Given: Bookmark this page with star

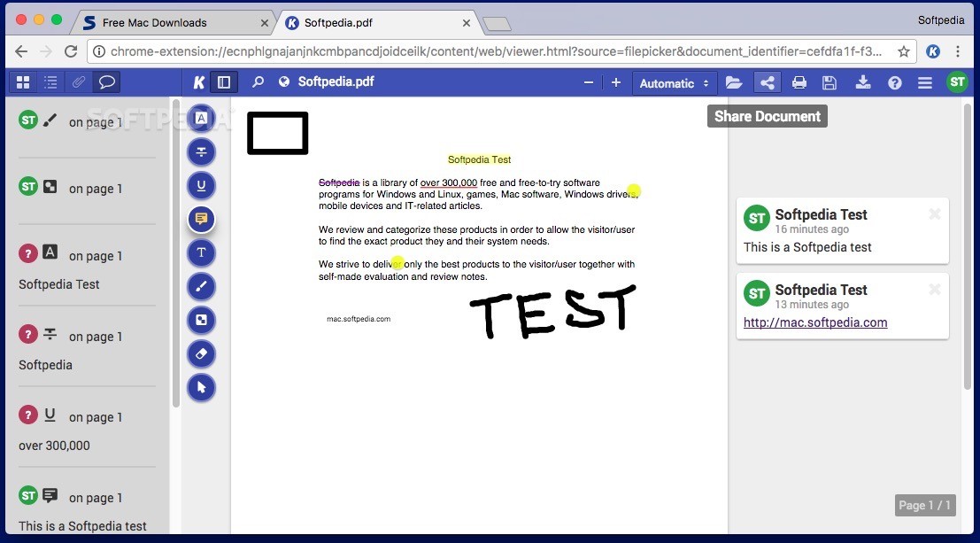Looking at the screenshot, I should pyautogui.click(x=903, y=52).
